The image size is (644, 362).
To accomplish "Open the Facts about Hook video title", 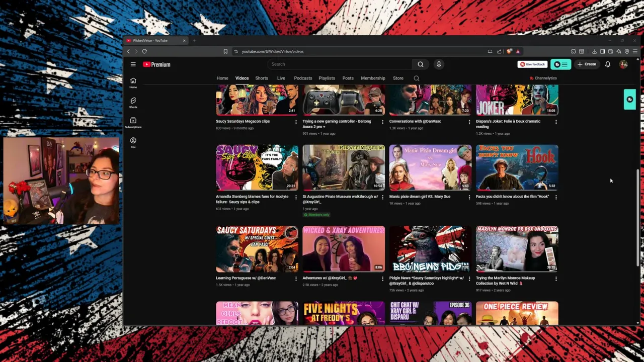I will tap(512, 197).
